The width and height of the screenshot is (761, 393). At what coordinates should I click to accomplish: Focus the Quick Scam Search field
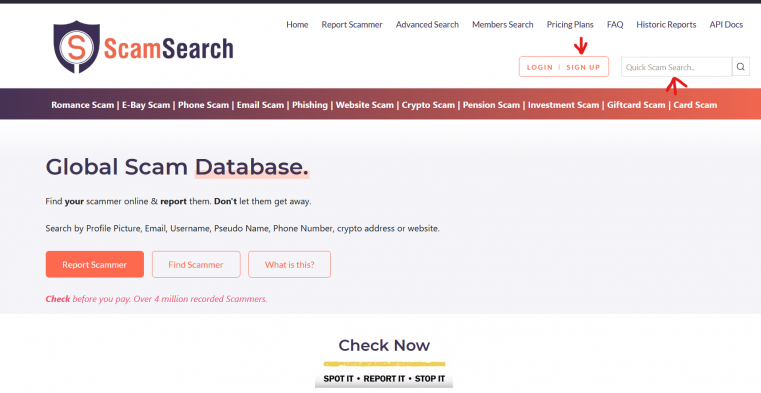(677, 67)
